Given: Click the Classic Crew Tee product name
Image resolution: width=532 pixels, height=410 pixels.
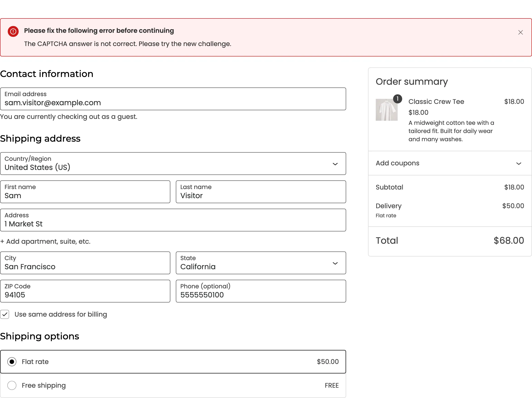Looking at the screenshot, I should coord(436,102).
